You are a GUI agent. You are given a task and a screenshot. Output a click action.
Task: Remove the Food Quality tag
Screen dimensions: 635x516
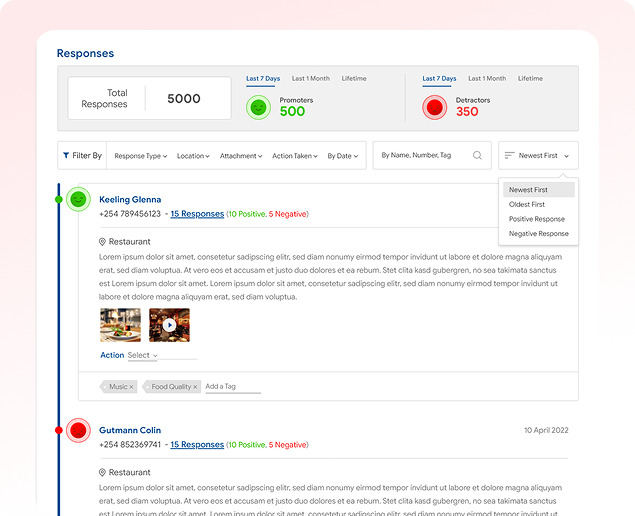195,387
